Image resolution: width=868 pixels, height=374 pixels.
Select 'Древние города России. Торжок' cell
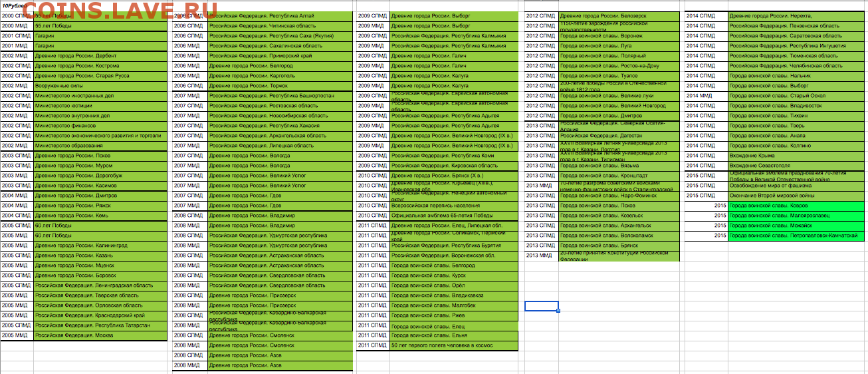coord(280,86)
